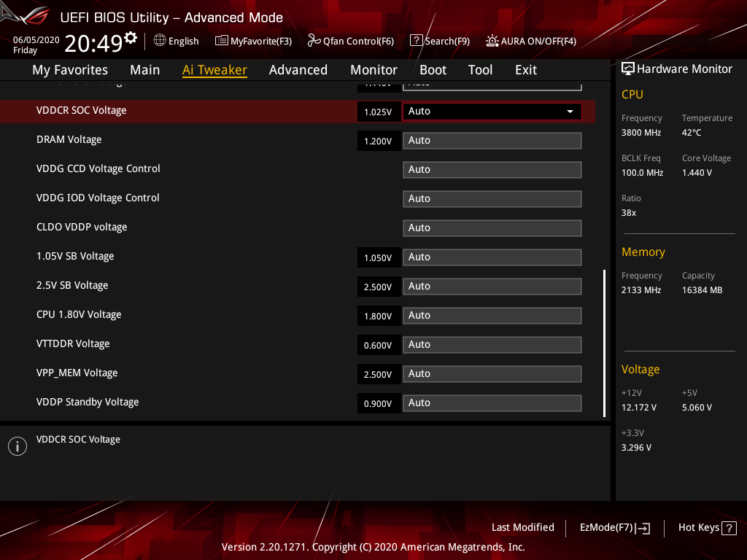
Task: Click the clock settings gear icon
Action: pyautogui.click(x=131, y=38)
